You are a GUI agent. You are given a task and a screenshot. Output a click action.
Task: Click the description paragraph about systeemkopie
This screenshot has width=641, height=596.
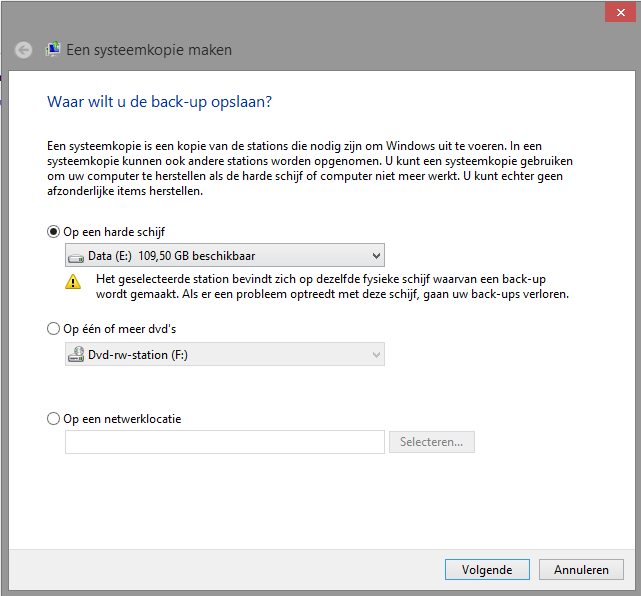tap(310, 168)
